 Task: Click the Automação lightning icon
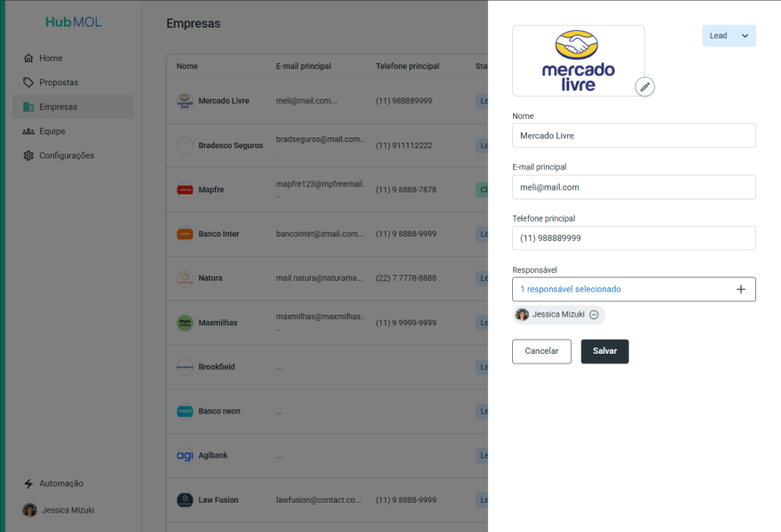coord(28,483)
